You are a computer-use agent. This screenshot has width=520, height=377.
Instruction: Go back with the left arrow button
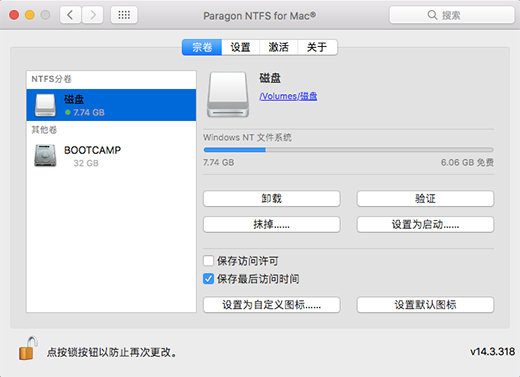70,15
